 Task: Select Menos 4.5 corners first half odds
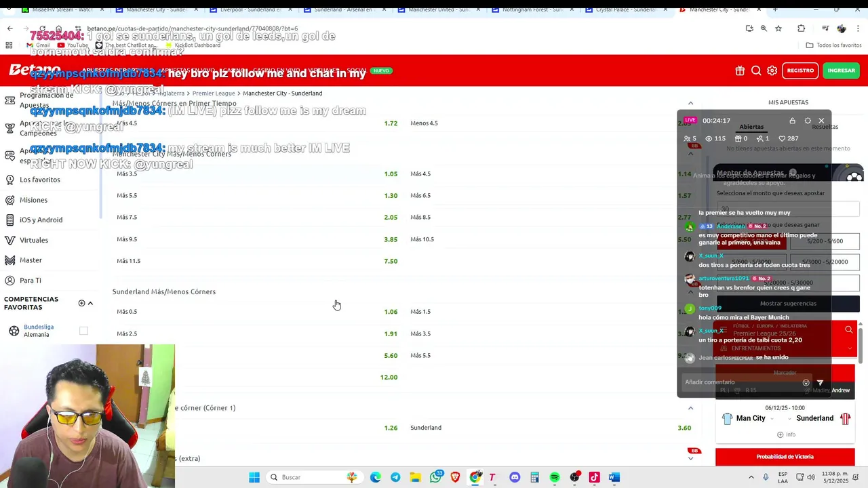click(x=424, y=123)
